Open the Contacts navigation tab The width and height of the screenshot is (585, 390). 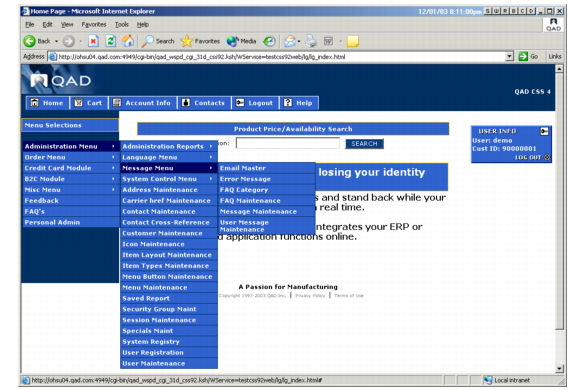[204, 103]
